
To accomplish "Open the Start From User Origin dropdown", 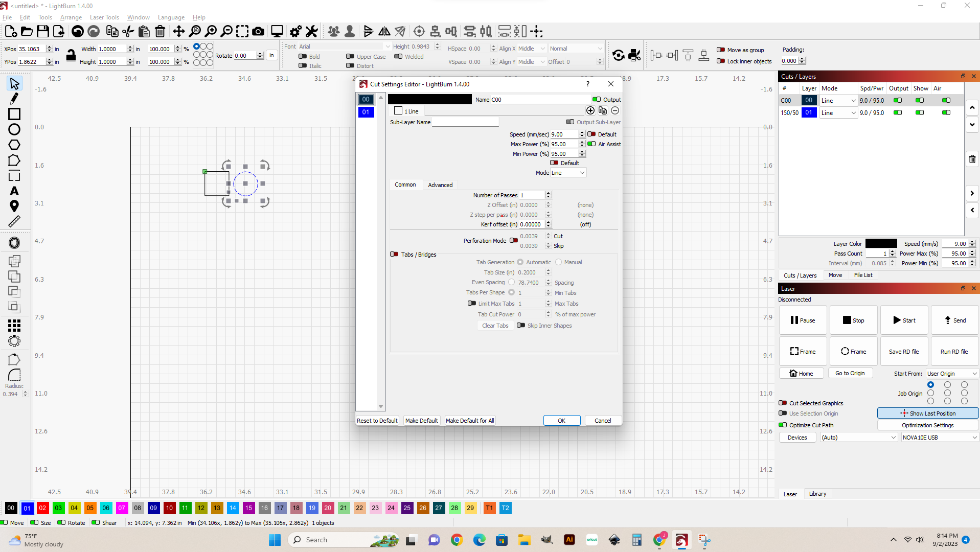I will (x=950, y=373).
